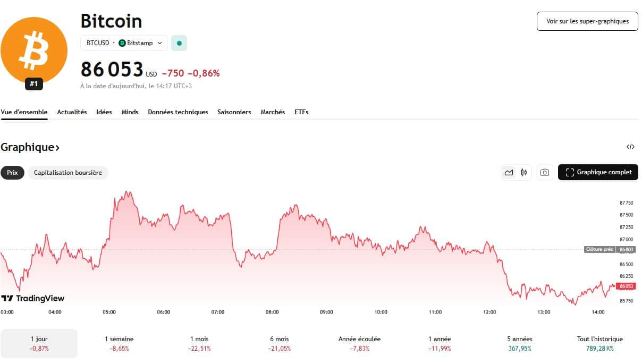Screen dimensions: 642x364
Task: Switch to the Données techniques tab
Action: click(x=178, y=112)
